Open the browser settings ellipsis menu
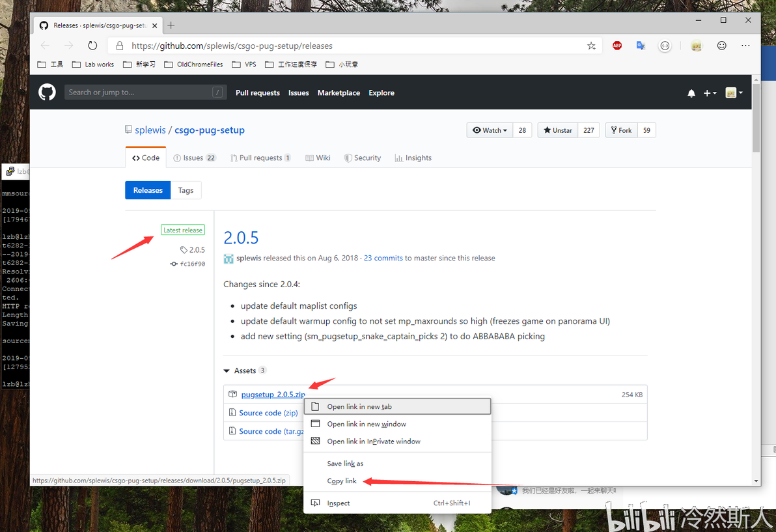The image size is (776, 532). [x=745, y=46]
